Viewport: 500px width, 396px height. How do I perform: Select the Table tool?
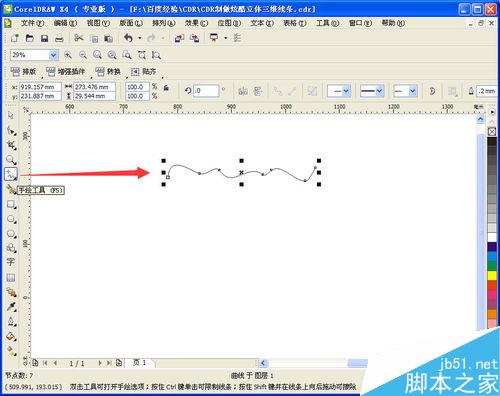point(11,277)
